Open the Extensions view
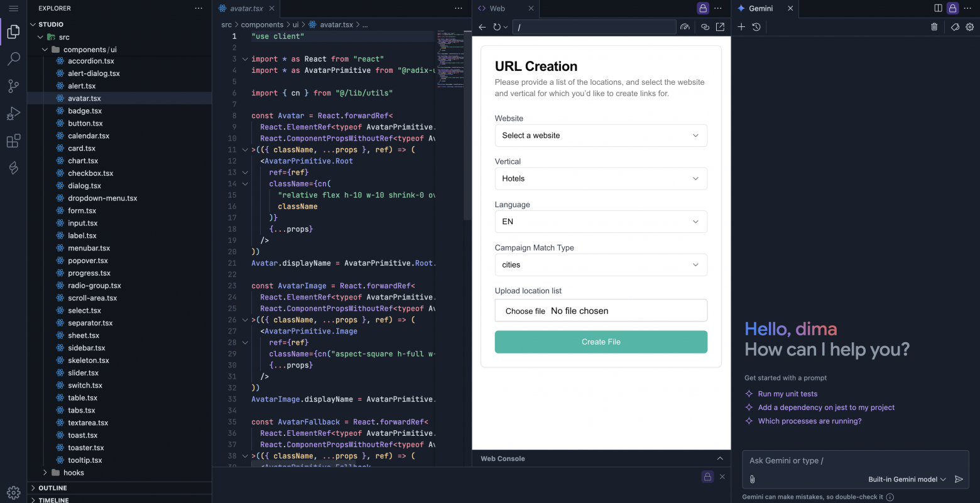The height and width of the screenshot is (503, 980). pos(13,141)
